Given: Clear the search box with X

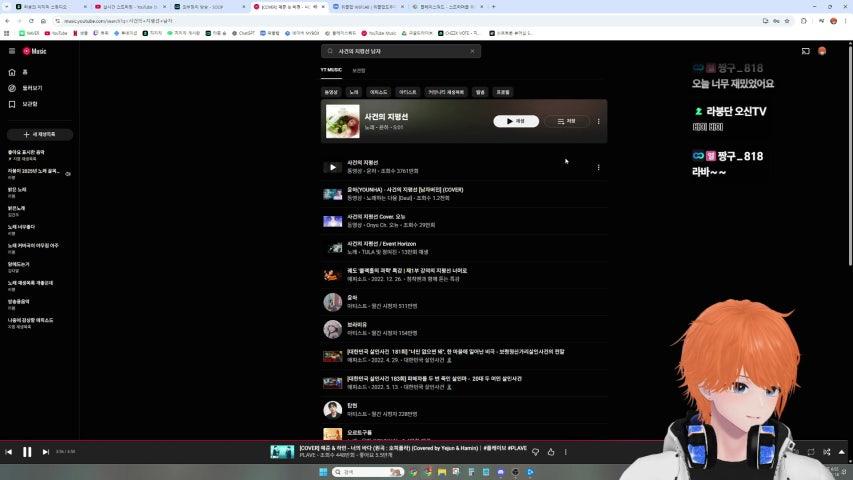Looking at the screenshot, I should 472,51.
